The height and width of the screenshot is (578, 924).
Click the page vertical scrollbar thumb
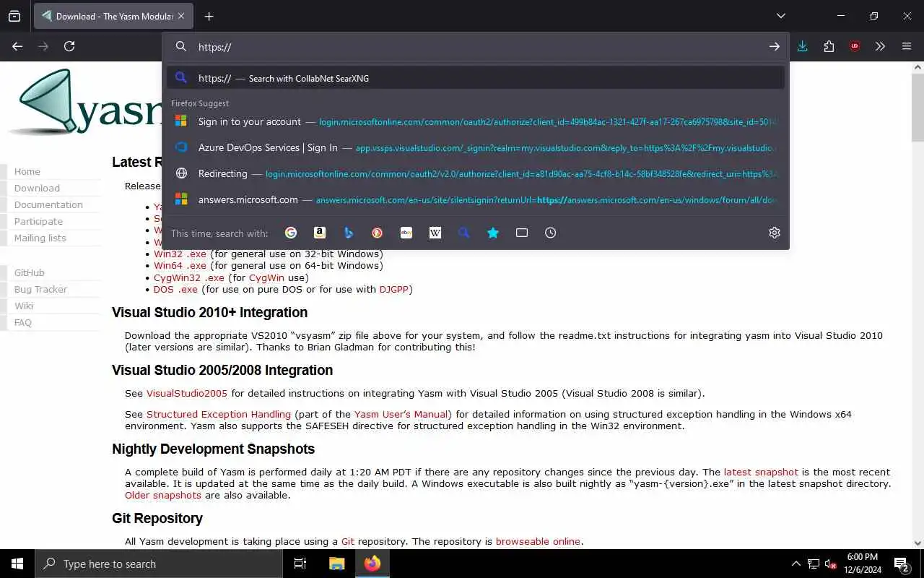coord(918,108)
